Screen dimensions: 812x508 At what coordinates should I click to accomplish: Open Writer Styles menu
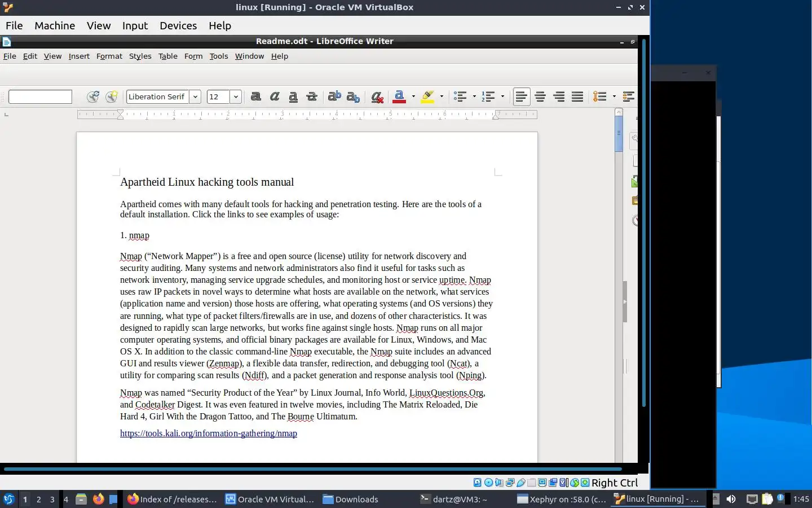pyautogui.click(x=140, y=56)
